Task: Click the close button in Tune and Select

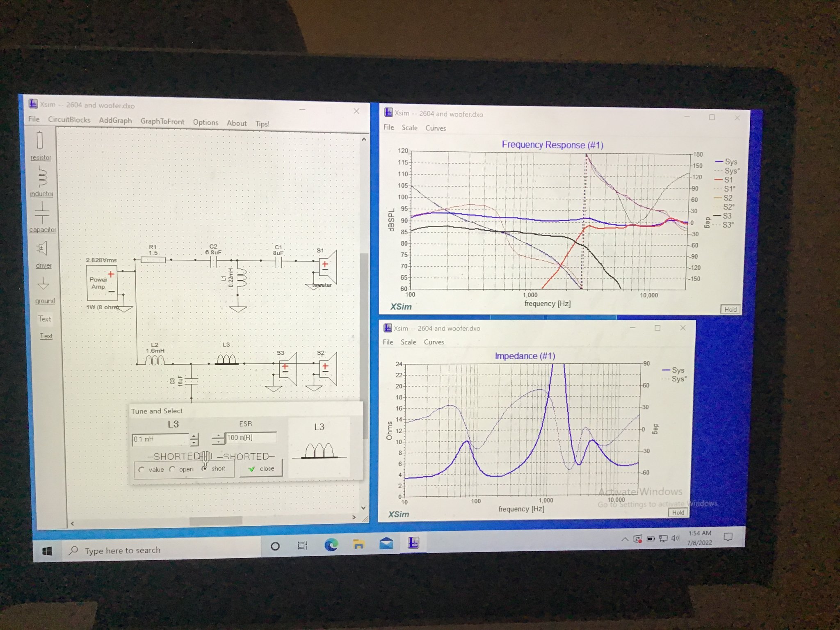Action: click(261, 468)
